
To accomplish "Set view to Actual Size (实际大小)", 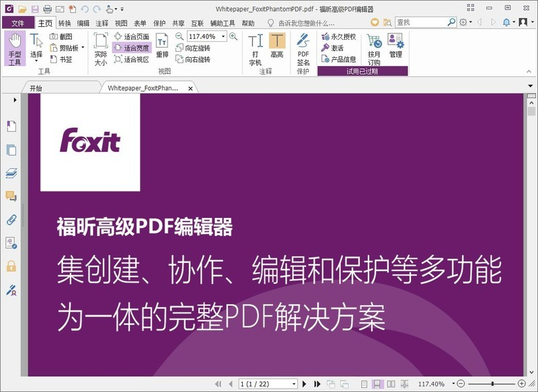I will (101, 48).
